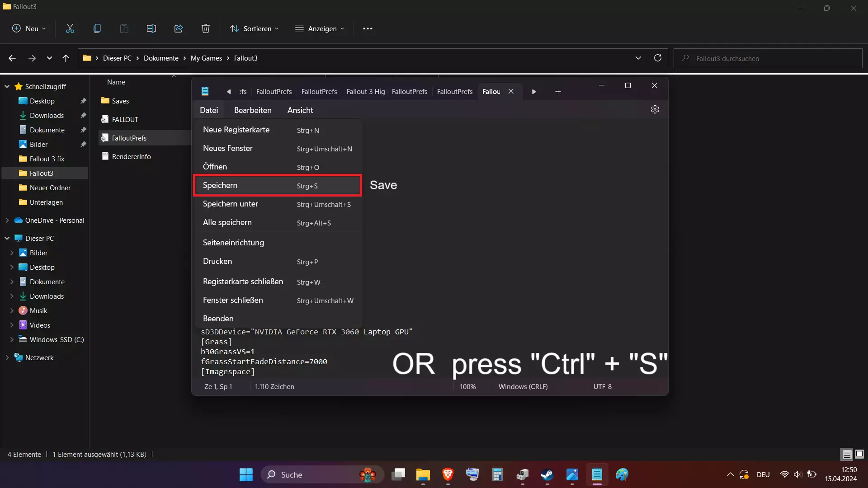
Task: Click the Share icon in Explorer toolbar
Action: tap(179, 28)
